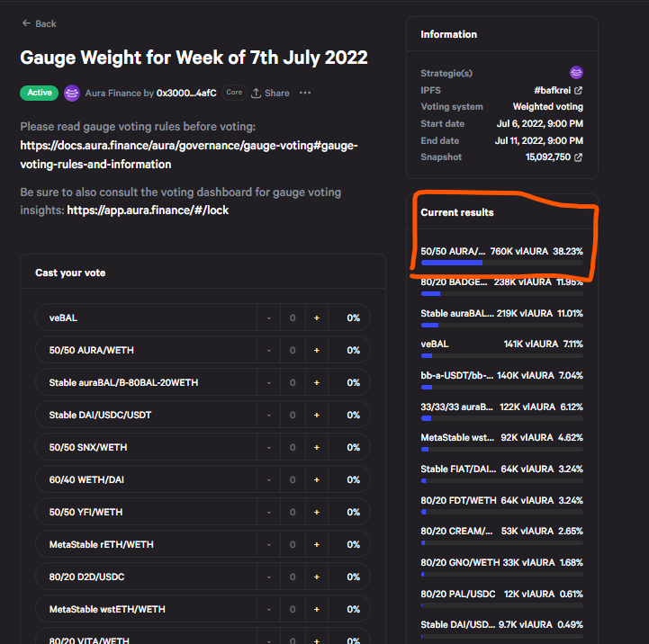The height and width of the screenshot is (644, 649).
Task: Increase MetaStable wstETH/WETH vote with plus
Action: (317, 609)
